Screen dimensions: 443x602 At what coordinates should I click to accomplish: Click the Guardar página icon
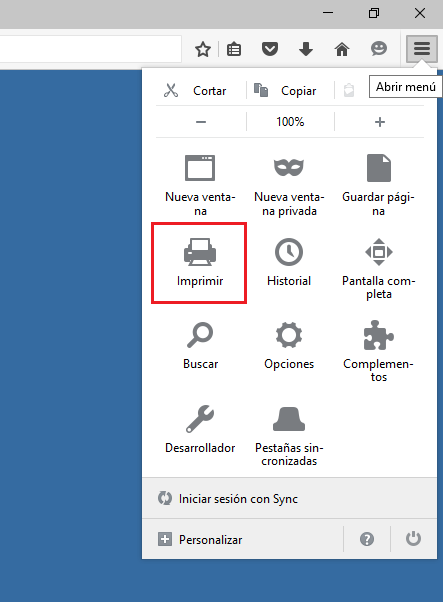click(x=379, y=168)
